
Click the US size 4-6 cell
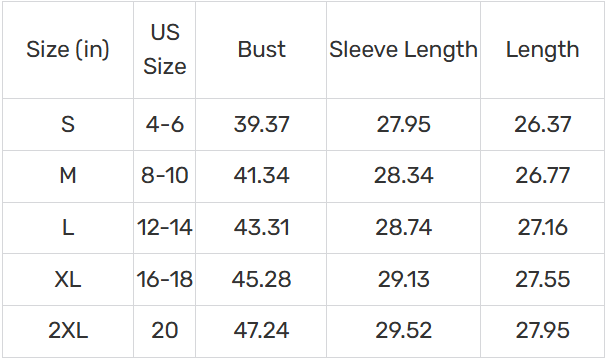165,125
